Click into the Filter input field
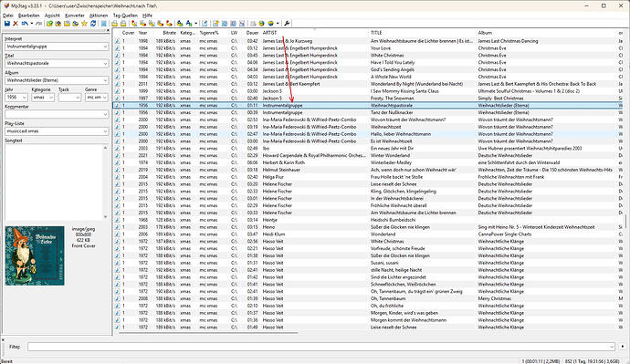 click(321, 347)
